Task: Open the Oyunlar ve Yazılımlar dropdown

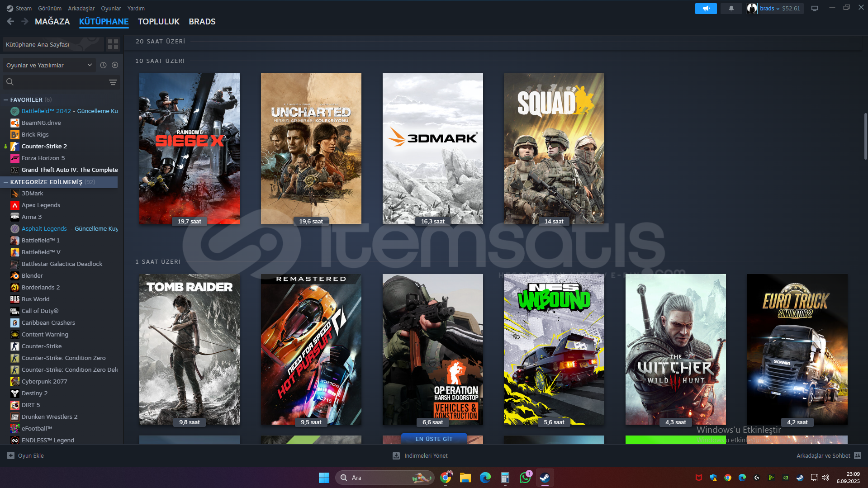Action: pos(49,65)
